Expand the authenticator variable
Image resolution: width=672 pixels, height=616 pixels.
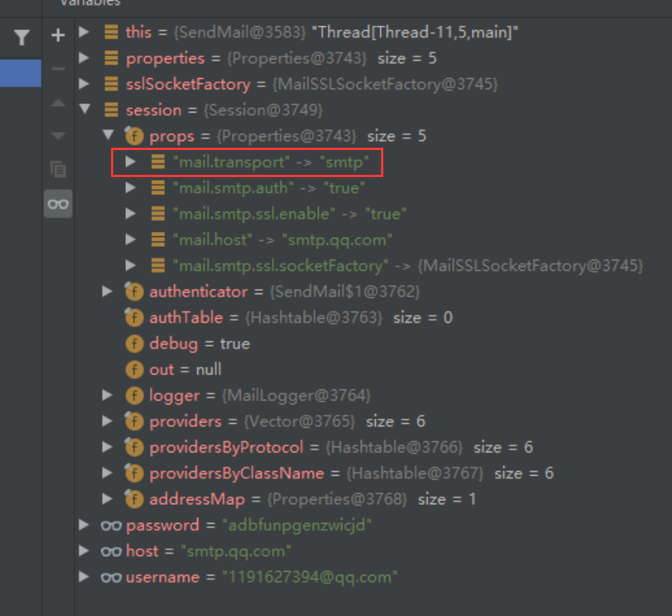coord(107,291)
